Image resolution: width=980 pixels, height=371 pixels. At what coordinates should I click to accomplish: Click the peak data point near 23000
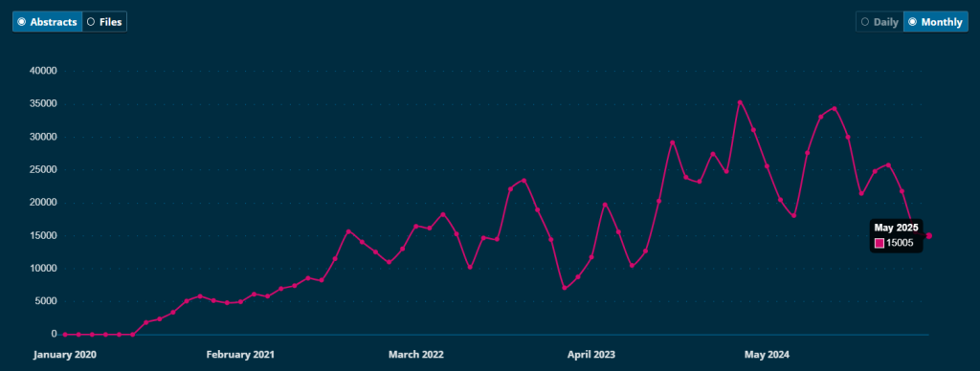coord(523,181)
